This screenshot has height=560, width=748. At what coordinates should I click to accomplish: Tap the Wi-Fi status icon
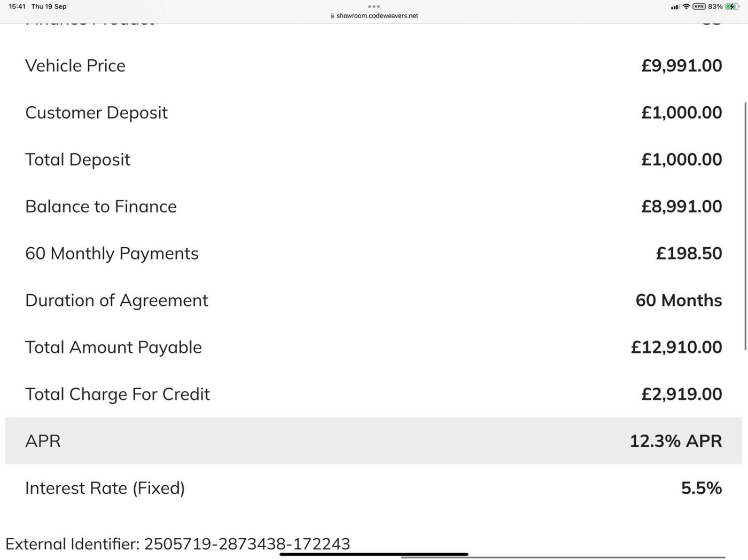[686, 6]
